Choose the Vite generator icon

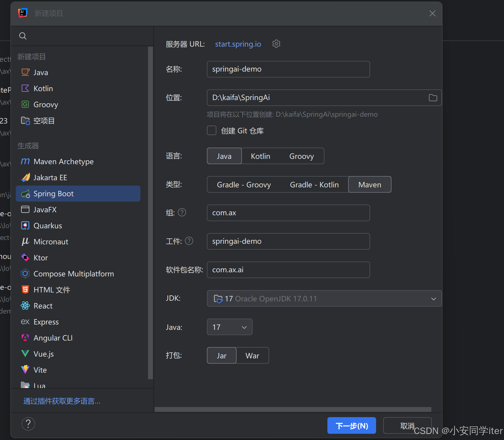click(x=26, y=370)
